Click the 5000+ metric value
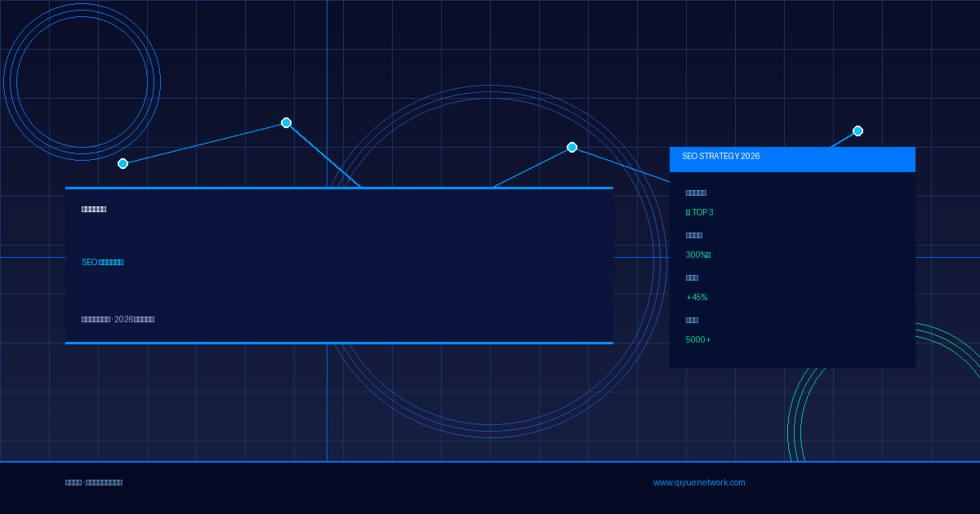 coord(698,339)
